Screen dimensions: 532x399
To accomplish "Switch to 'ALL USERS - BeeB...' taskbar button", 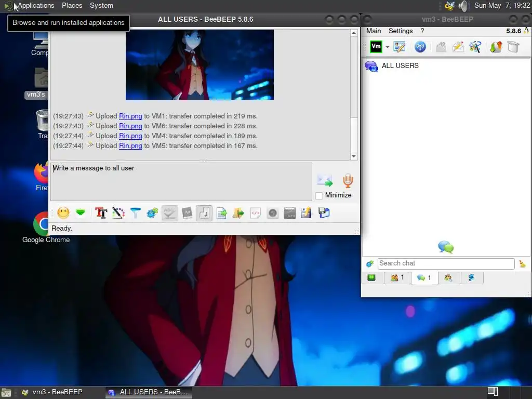I will tap(148, 392).
